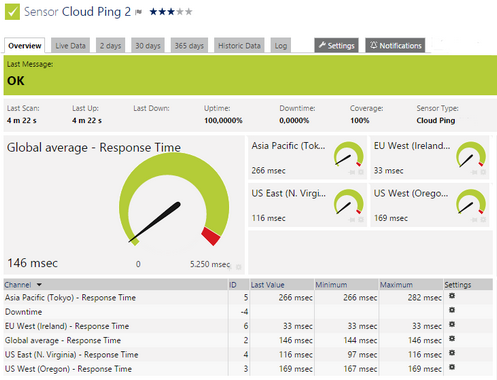Click the '146 msec' value below global gauge

(32, 263)
